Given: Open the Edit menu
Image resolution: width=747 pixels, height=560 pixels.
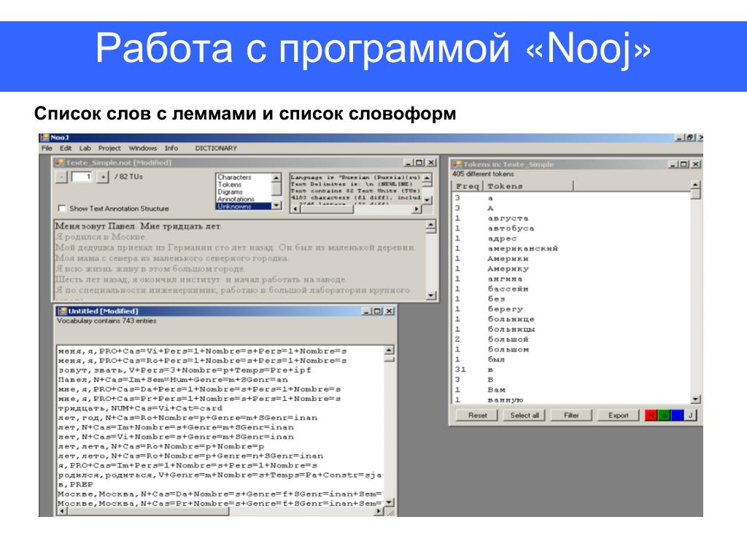Looking at the screenshot, I should tap(66, 148).
